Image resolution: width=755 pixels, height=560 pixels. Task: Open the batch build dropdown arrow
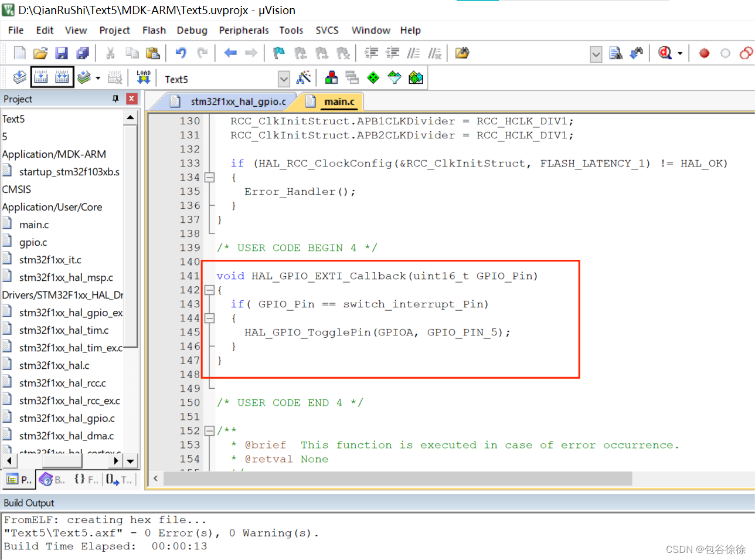pyautogui.click(x=98, y=77)
